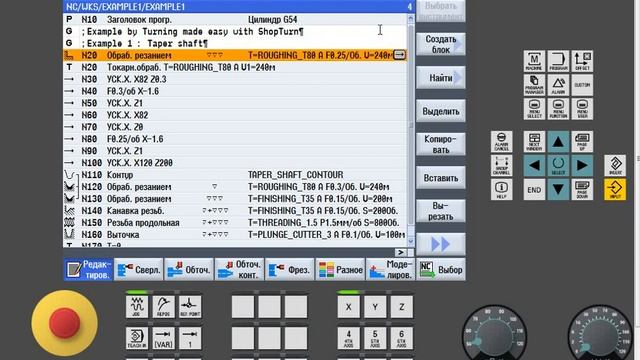Activate JOG mode key
The height and width of the screenshot is (360, 640).
click(x=137, y=307)
